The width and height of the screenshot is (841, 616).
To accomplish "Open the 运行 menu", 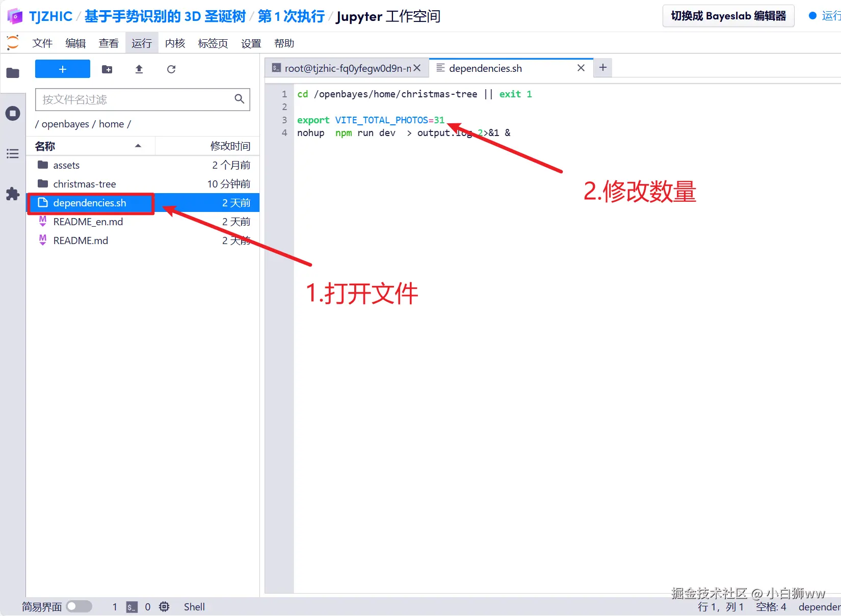I will (x=142, y=43).
